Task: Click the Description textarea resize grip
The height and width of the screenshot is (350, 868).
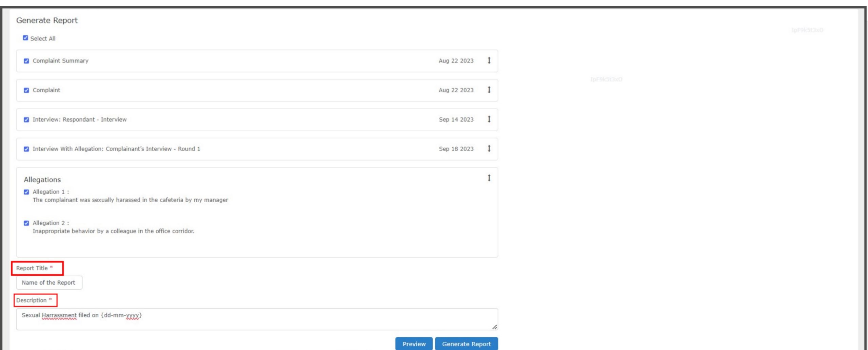Action: point(495,327)
